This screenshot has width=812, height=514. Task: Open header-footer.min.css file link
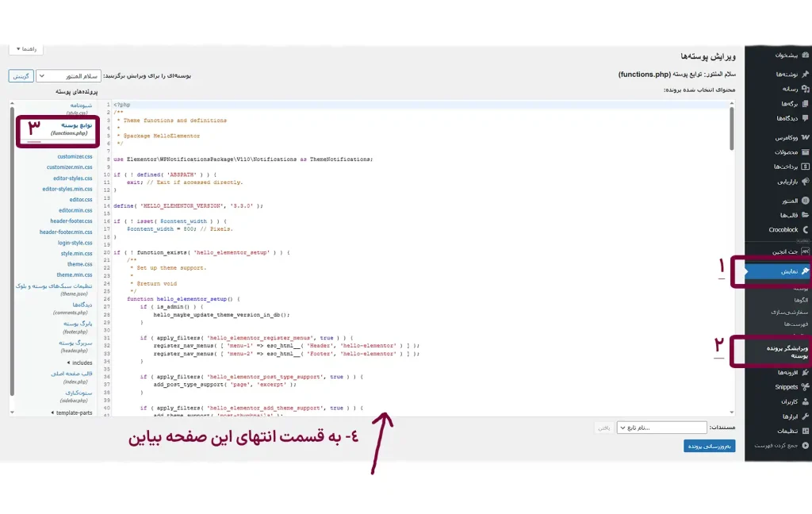point(66,232)
